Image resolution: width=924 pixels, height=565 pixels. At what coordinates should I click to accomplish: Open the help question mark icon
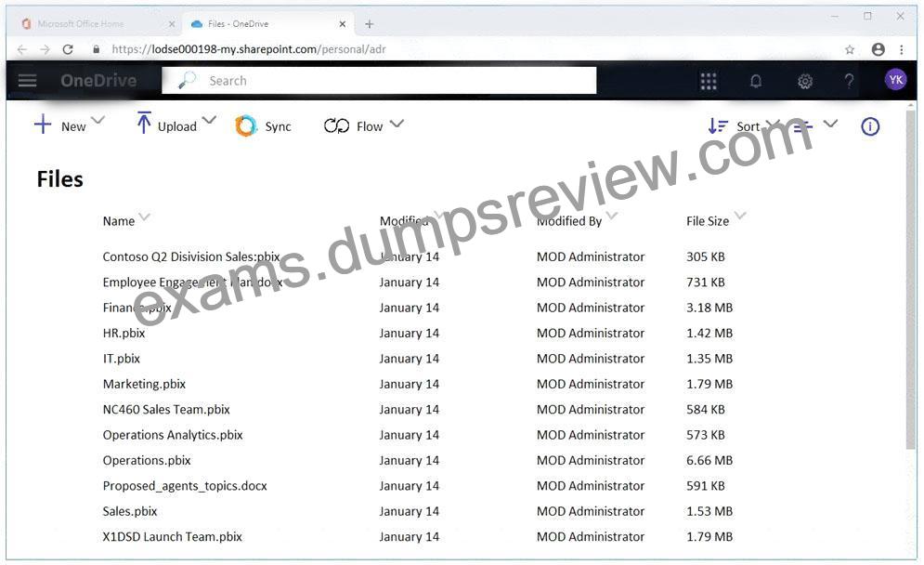coord(849,81)
